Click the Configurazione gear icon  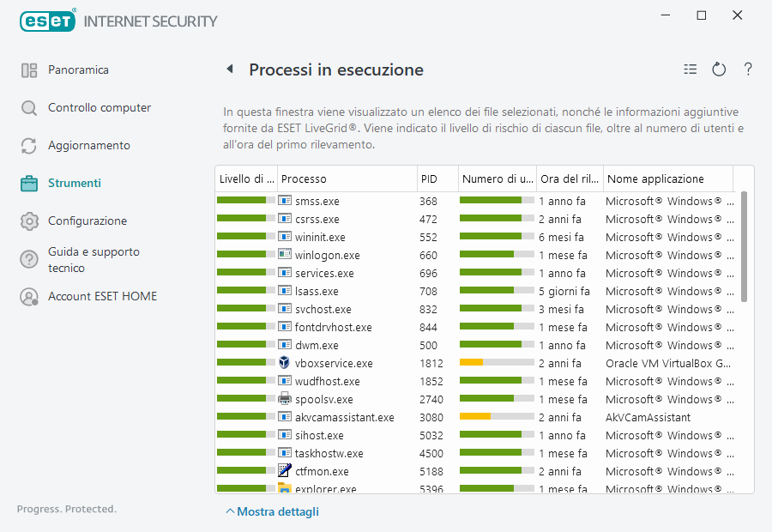coord(29,221)
